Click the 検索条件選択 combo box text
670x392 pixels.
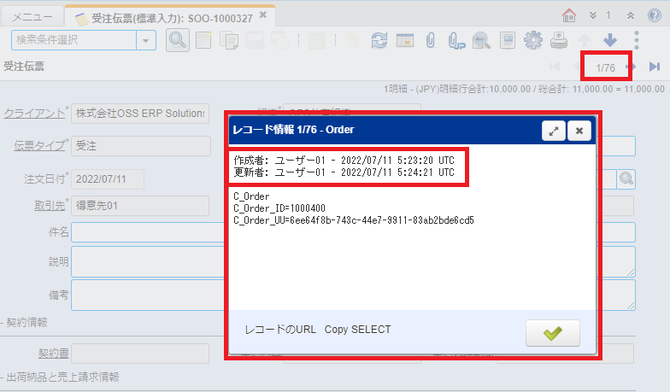point(74,41)
